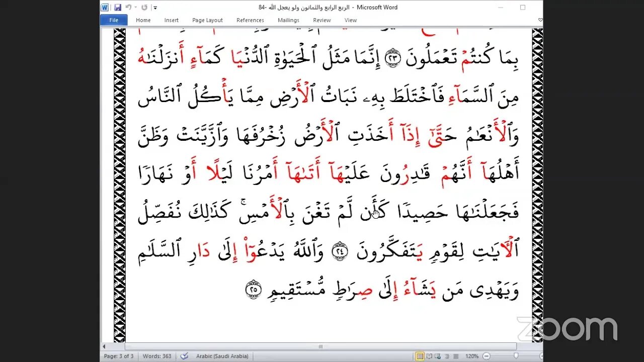Click the proofing errors check icon
The height and width of the screenshot is (362, 644).
tap(184, 356)
